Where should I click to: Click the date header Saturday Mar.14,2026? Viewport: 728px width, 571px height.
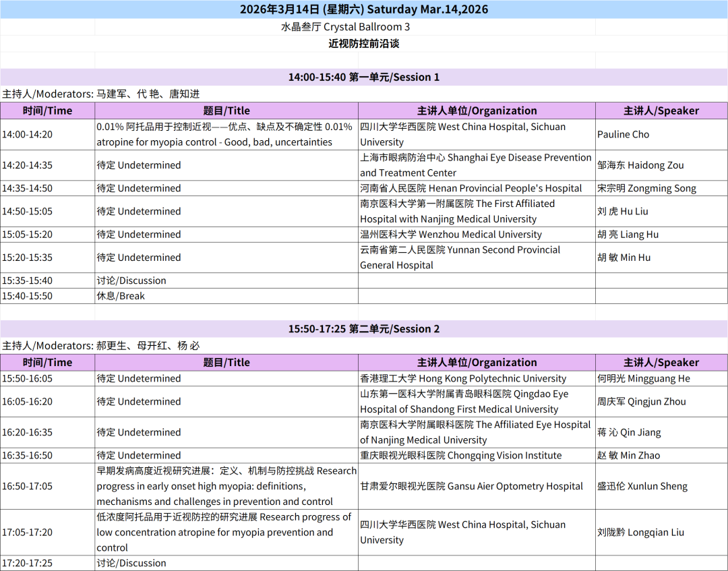[364, 9]
